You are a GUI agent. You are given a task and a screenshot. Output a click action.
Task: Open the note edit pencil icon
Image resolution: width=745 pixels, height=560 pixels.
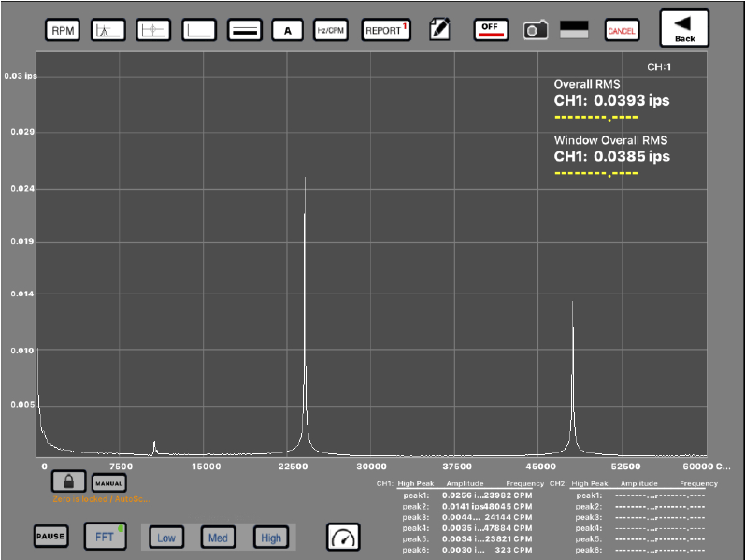pyautogui.click(x=439, y=30)
